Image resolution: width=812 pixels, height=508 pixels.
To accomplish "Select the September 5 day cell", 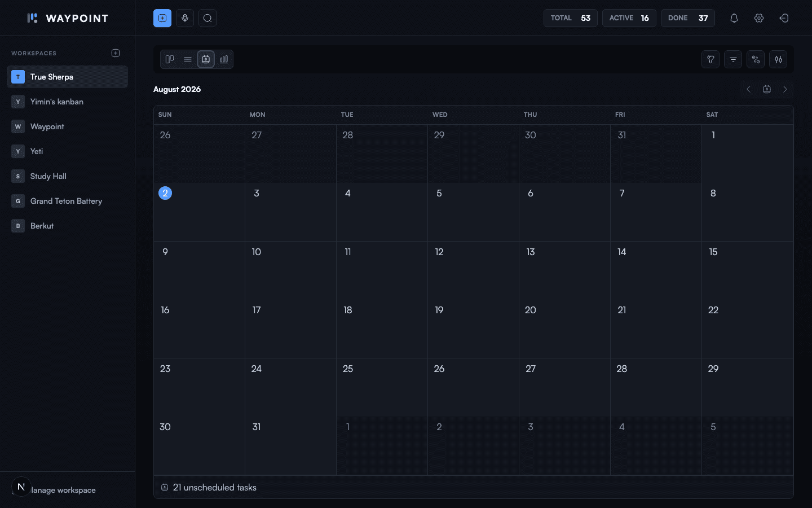I will click(747, 446).
